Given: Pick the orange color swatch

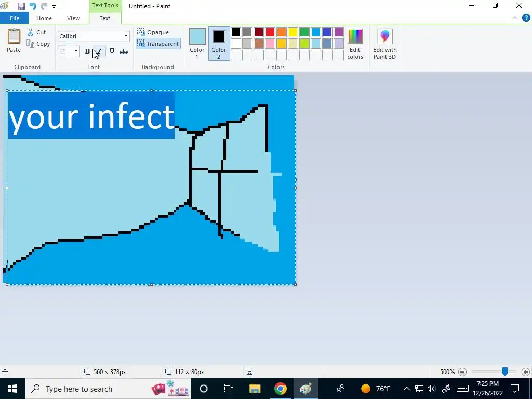Looking at the screenshot, I should pyautogui.click(x=281, y=32).
